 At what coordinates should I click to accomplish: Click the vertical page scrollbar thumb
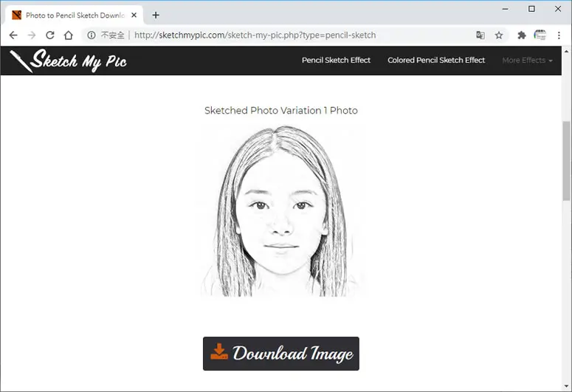tap(566, 161)
